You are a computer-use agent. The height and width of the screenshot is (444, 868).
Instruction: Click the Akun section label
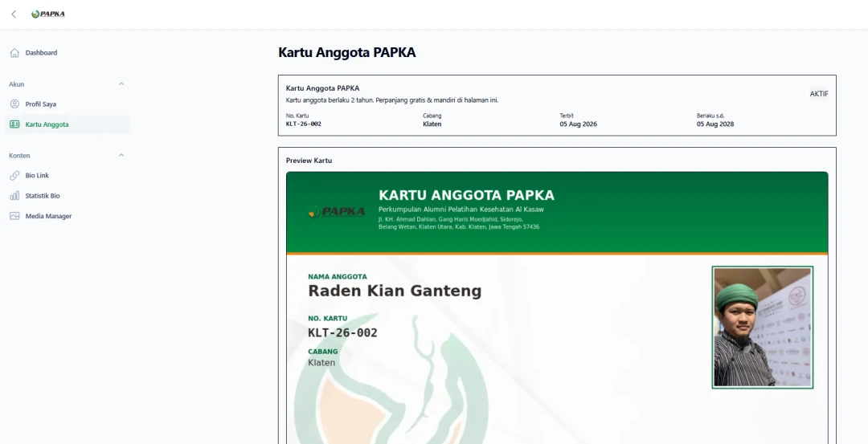(x=17, y=84)
